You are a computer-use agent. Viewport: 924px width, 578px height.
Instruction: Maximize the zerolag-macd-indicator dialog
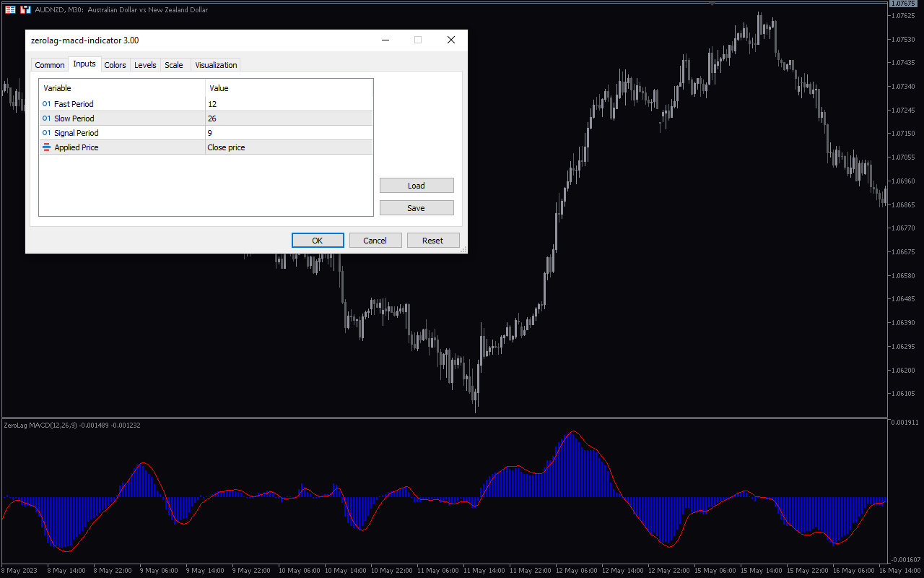click(417, 40)
